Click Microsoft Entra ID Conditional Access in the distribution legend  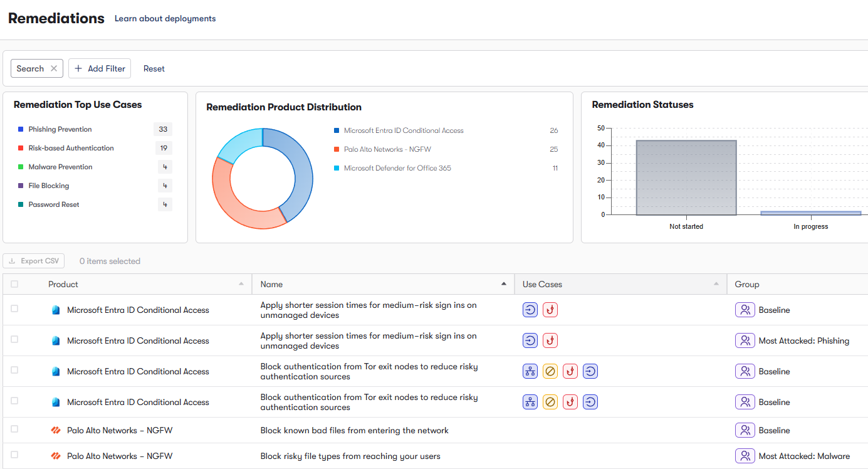[404, 130]
